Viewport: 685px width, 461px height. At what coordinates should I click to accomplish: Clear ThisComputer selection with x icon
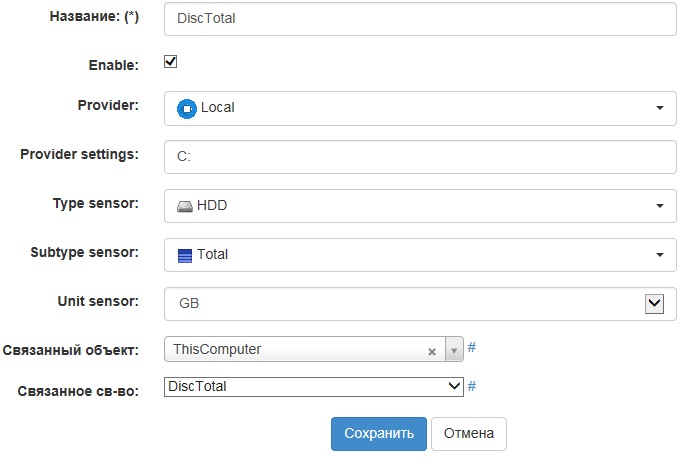(432, 351)
